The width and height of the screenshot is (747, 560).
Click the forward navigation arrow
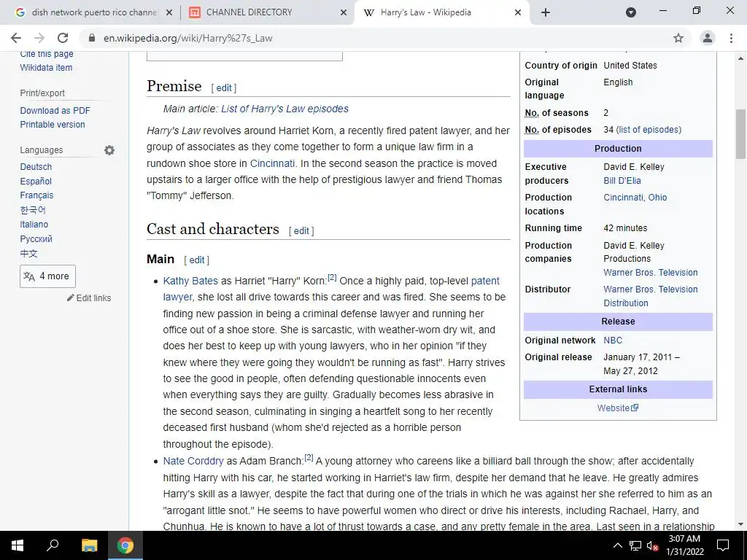click(39, 38)
